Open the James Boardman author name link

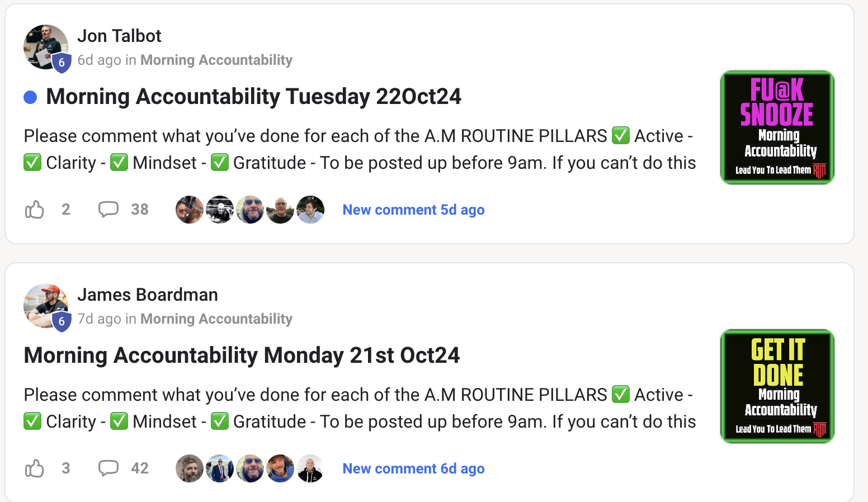148,295
